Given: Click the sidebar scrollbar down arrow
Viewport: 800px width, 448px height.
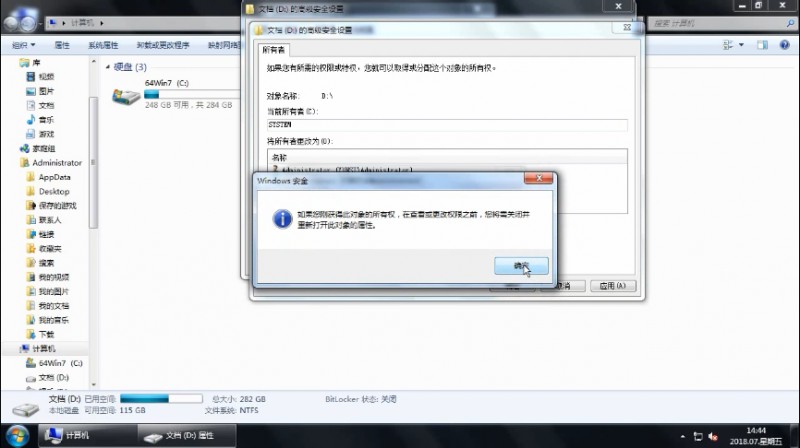Looking at the screenshot, I should [93, 384].
